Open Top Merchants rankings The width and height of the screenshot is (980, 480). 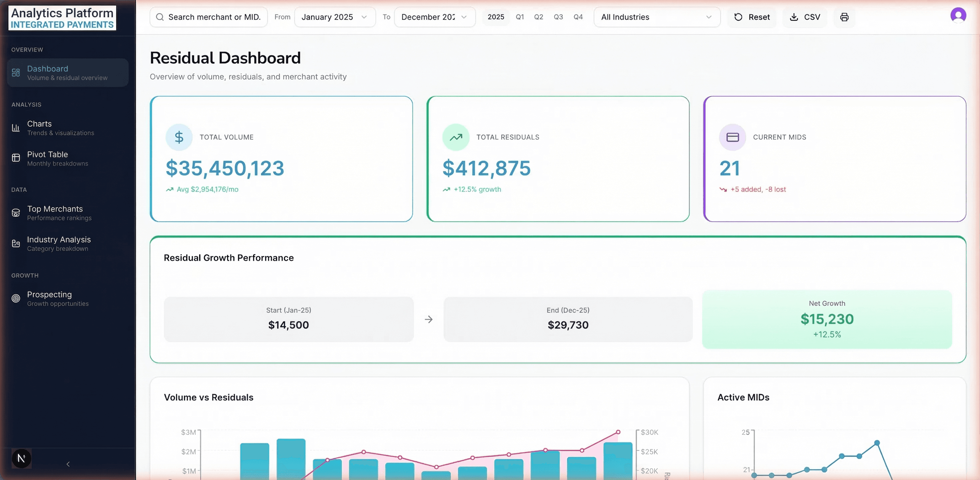pyautogui.click(x=68, y=213)
